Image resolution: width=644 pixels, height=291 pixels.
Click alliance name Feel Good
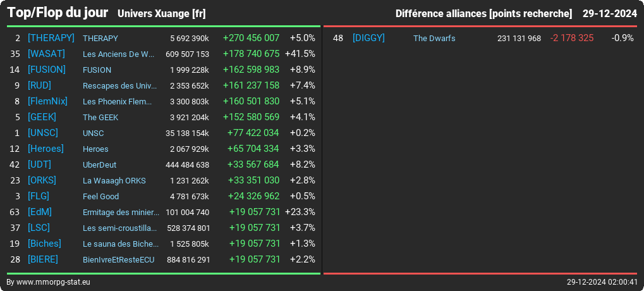[100, 197]
